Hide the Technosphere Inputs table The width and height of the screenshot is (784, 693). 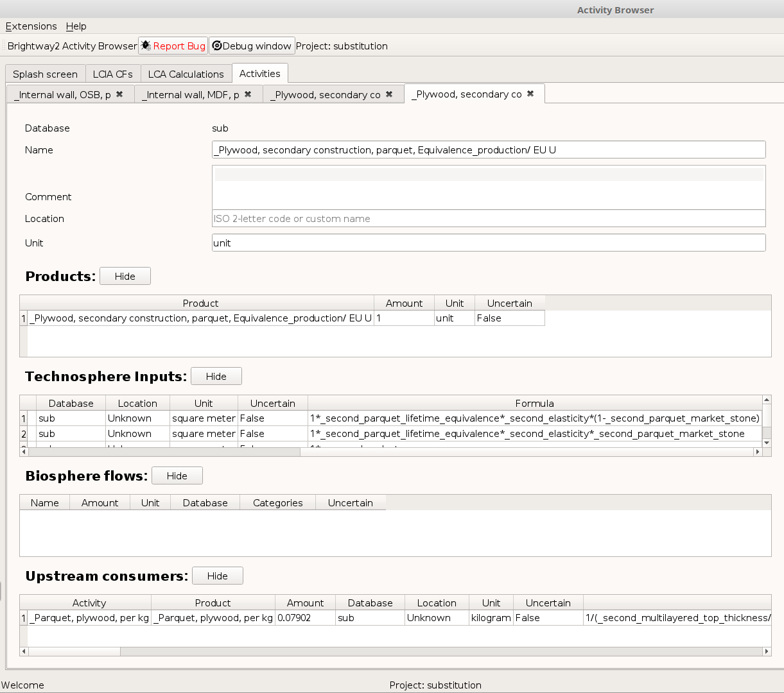pyautogui.click(x=216, y=376)
